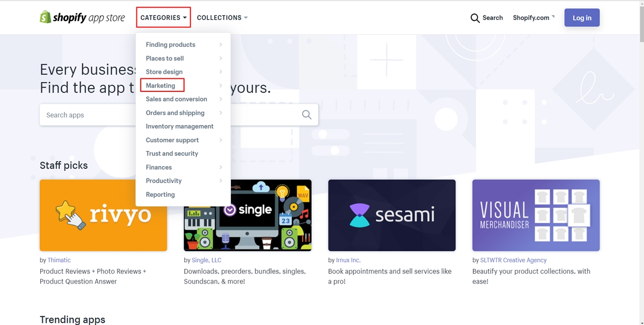Select Finding products category
The image size is (644, 325).
tap(171, 45)
